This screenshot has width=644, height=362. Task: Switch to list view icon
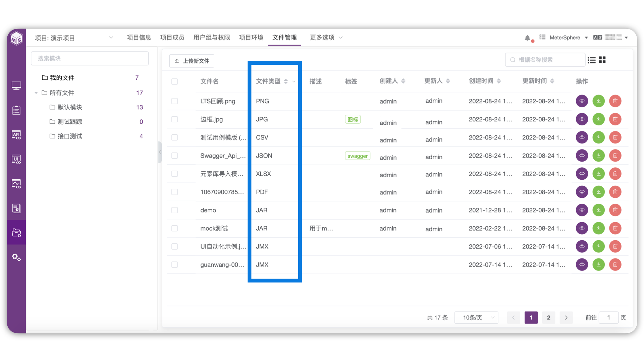pyautogui.click(x=592, y=60)
